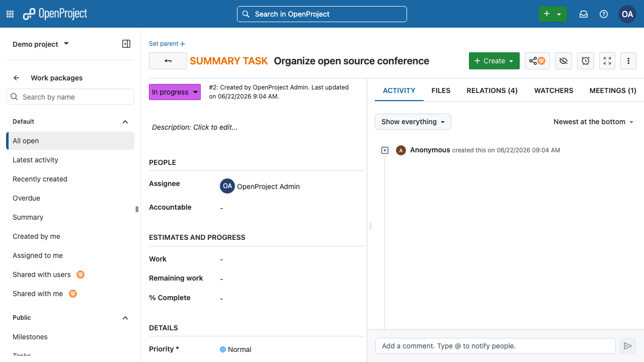Click the Normal priority value
The width and height of the screenshot is (644, 362).
point(235,349)
